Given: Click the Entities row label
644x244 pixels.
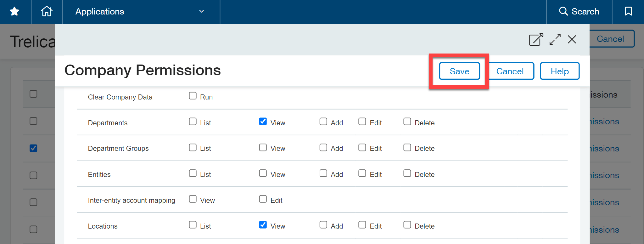Looking at the screenshot, I should 99,174.
